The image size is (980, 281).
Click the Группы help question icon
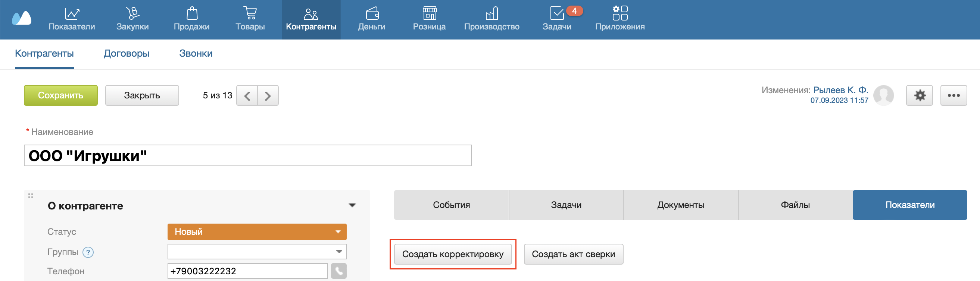pos(88,252)
